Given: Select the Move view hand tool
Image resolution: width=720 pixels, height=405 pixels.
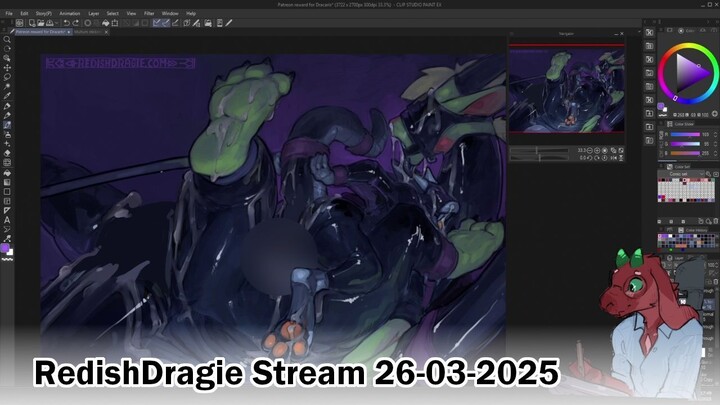Looking at the screenshot, I should coord(7,49).
